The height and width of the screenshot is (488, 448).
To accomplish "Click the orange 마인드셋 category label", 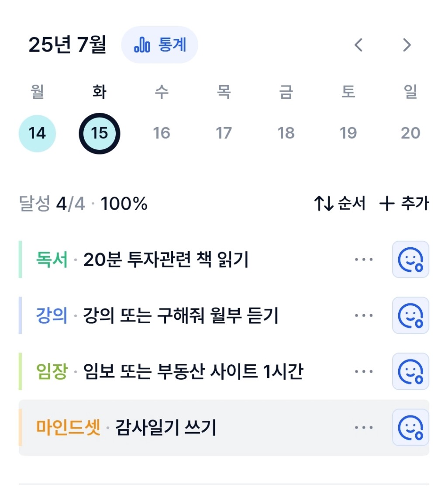I will [68, 427].
